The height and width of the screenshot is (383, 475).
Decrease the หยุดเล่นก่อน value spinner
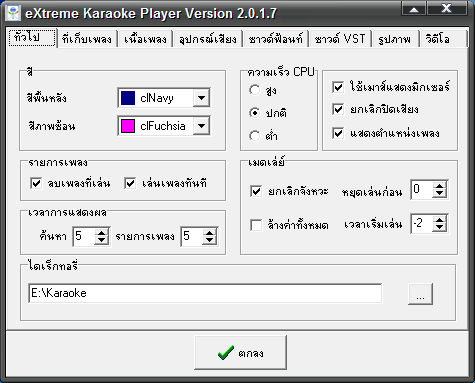440,194
